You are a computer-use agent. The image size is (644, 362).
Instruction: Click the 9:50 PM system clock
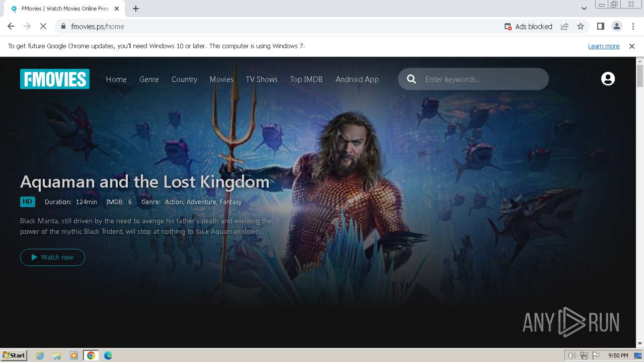pyautogui.click(x=618, y=355)
